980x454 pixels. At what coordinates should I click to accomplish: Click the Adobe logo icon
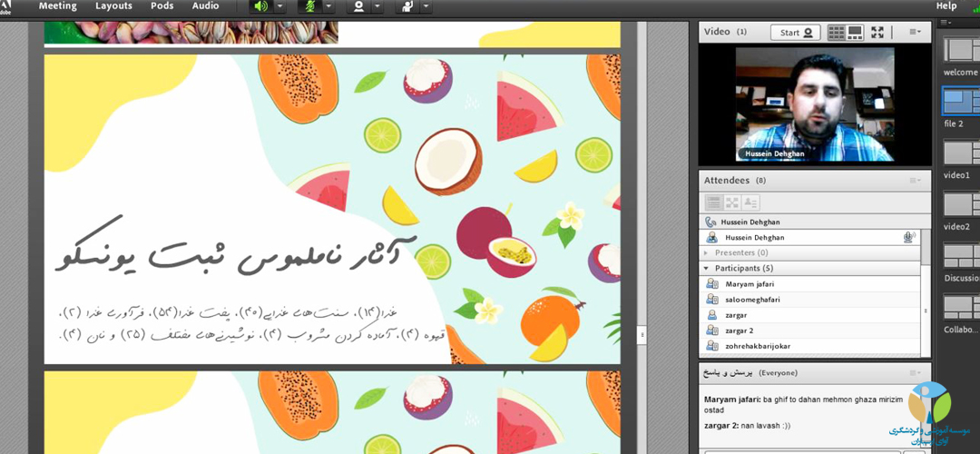[x=7, y=7]
